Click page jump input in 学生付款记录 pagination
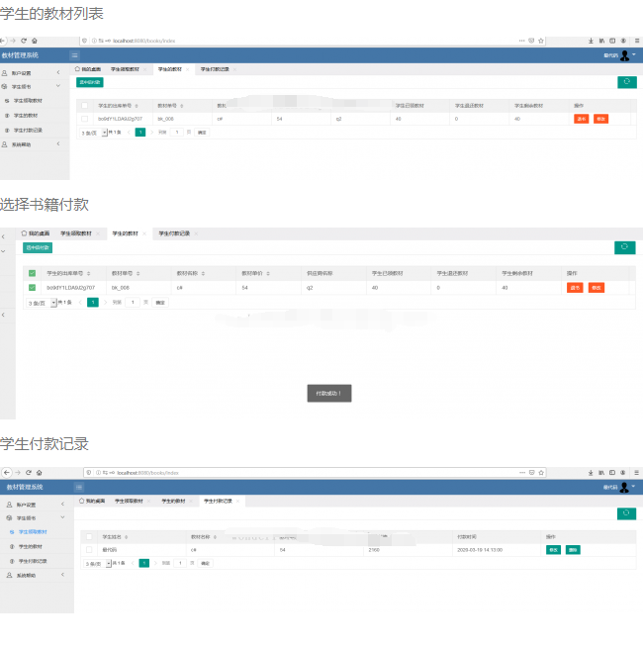Image resolution: width=644 pixels, height=647 pixels. pyautogui.click(x=180, y=563)
